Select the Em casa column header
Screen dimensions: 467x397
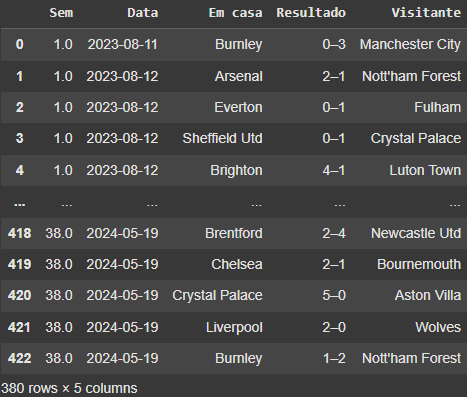tap(235, 13)
